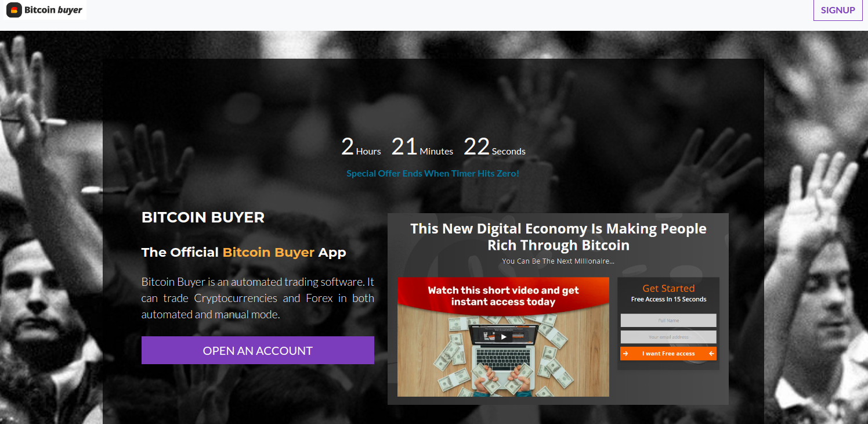Click the laptop keyboard in the video thumbnail

pyautogui.click(x=502, y=357)
